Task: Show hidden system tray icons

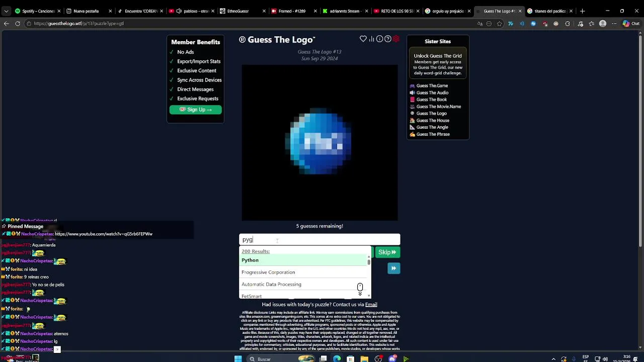Action: 554,359
